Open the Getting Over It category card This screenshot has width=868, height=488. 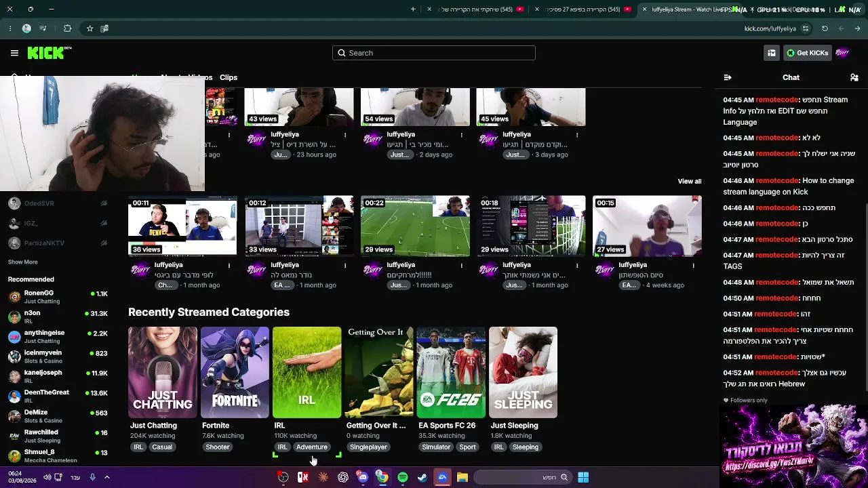click(379, 372)
